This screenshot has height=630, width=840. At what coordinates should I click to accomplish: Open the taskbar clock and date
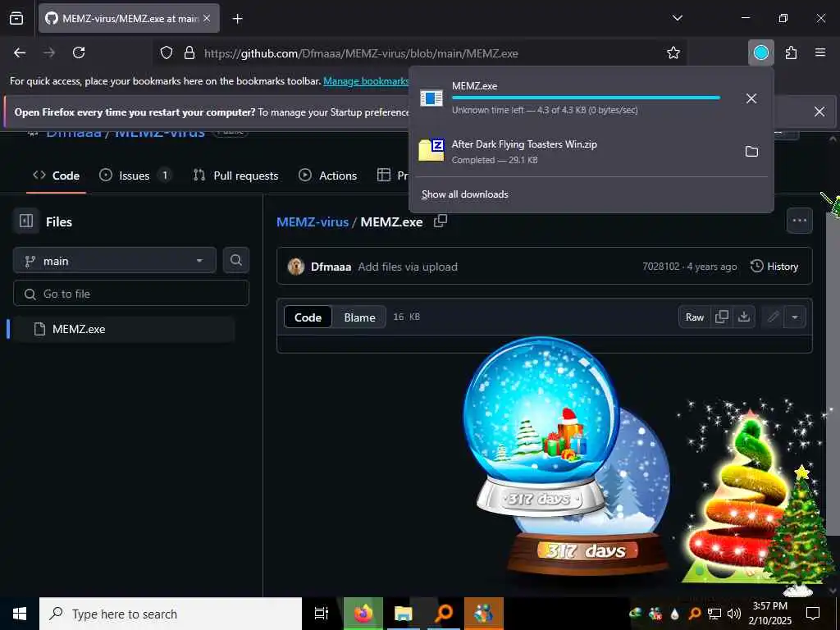coord(769,614)
